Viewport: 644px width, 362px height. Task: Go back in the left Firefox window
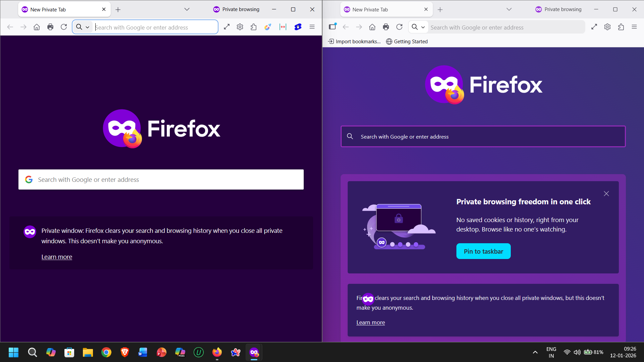[10, 27]
